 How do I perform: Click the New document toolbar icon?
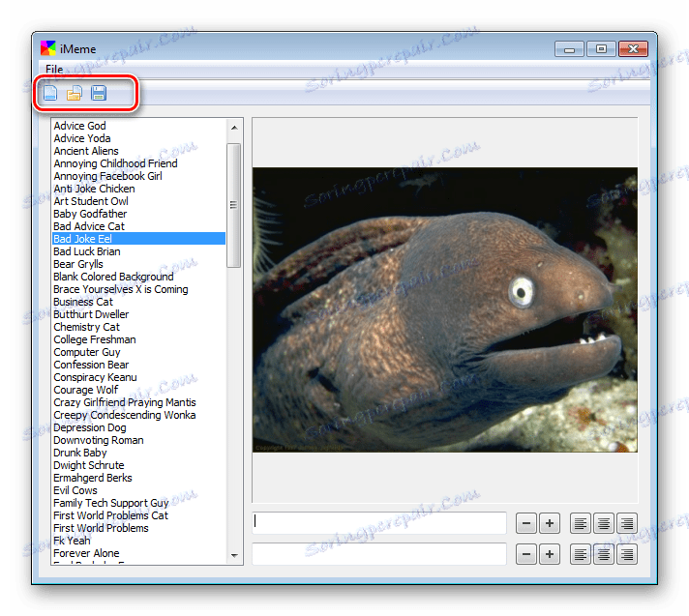click(x=50, y=93)
